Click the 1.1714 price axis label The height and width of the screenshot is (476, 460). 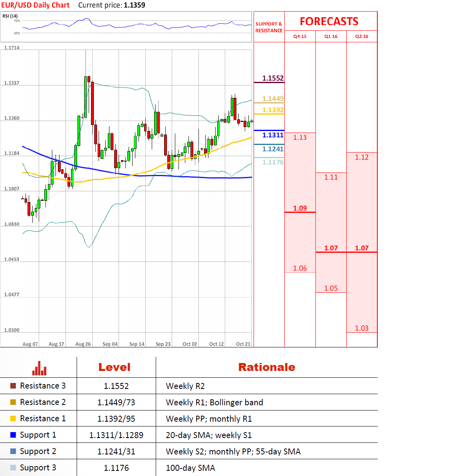(12, 48)
